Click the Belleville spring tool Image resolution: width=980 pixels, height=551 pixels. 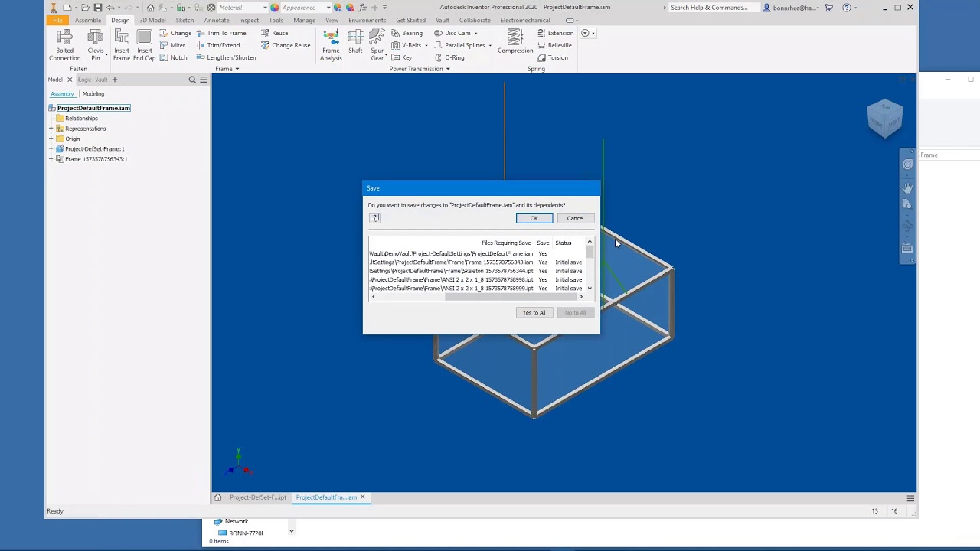[554, 45]
